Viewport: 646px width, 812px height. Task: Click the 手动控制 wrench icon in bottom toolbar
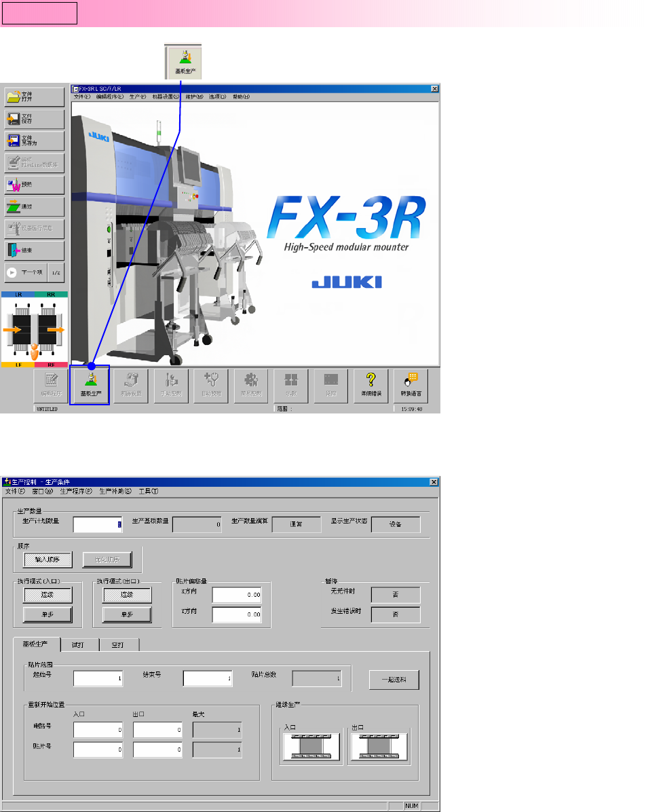(x=171, y=386)
